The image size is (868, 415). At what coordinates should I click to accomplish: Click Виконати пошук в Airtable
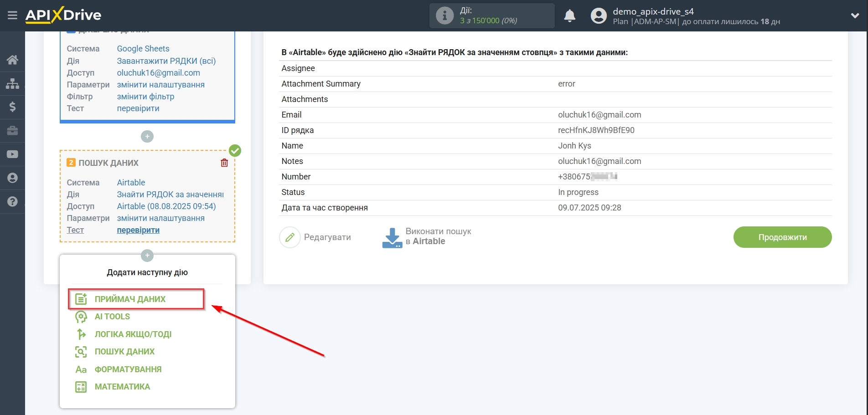tap(438, 236)
